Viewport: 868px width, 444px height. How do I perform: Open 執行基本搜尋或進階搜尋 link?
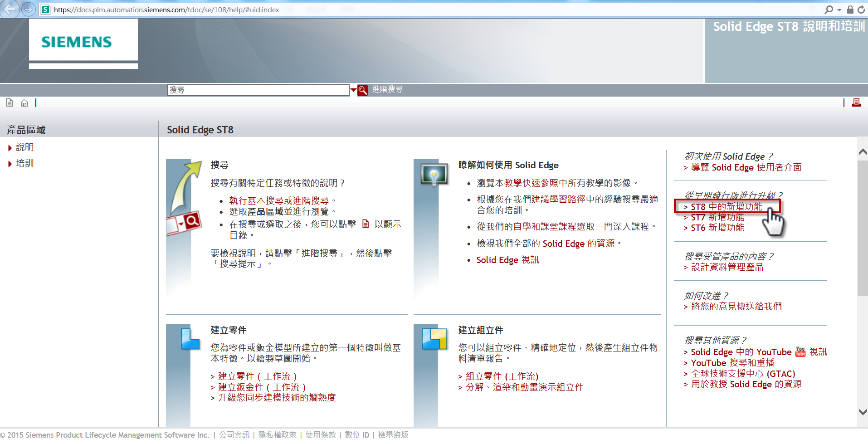coord(279,200)
